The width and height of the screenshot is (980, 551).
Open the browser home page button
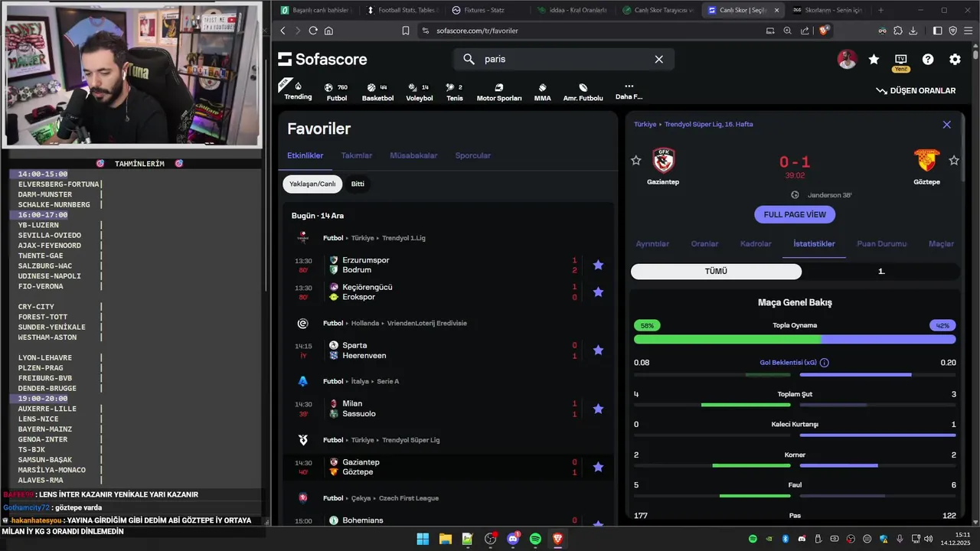click(x=328, y=31)
